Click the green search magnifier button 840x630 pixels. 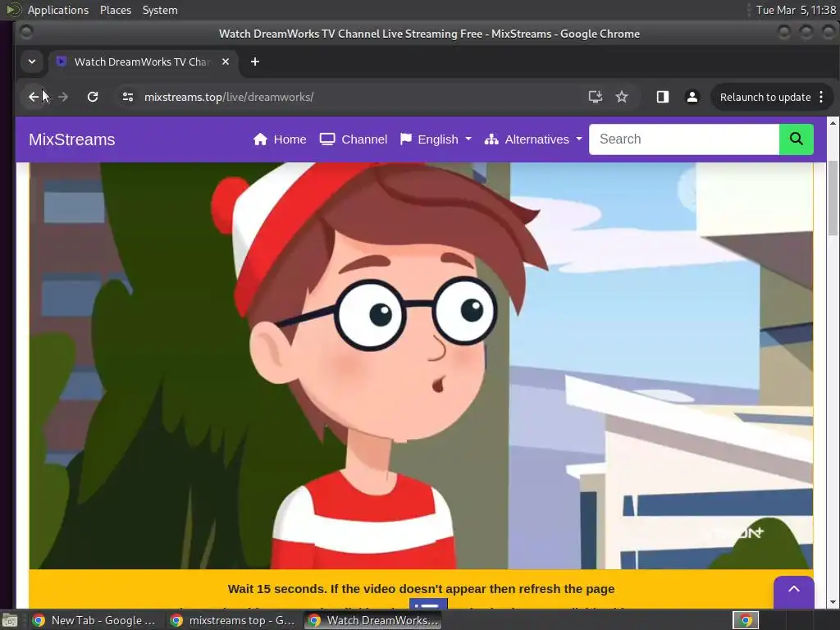pyautogui.click(x=797, y=139)
